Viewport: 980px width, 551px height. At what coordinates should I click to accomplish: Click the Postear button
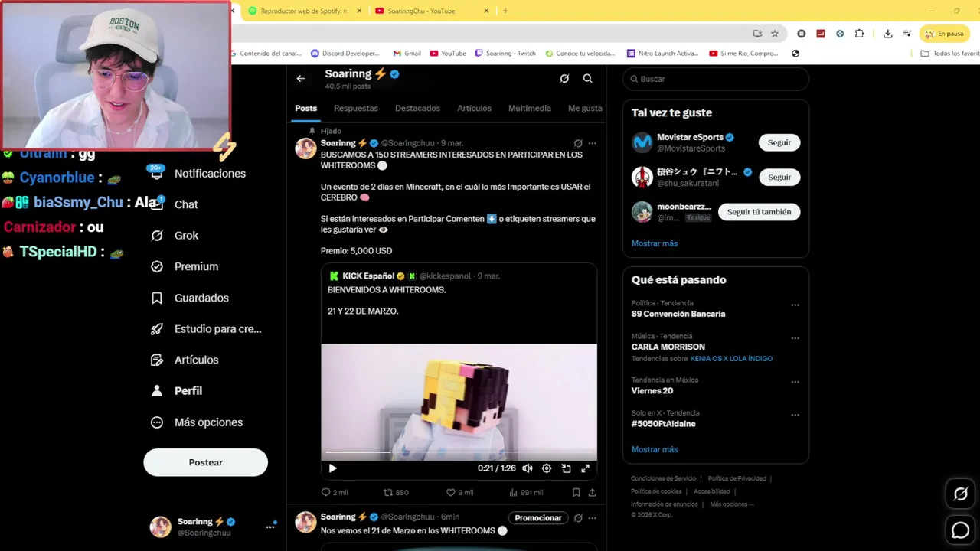[x=205, y=462]
